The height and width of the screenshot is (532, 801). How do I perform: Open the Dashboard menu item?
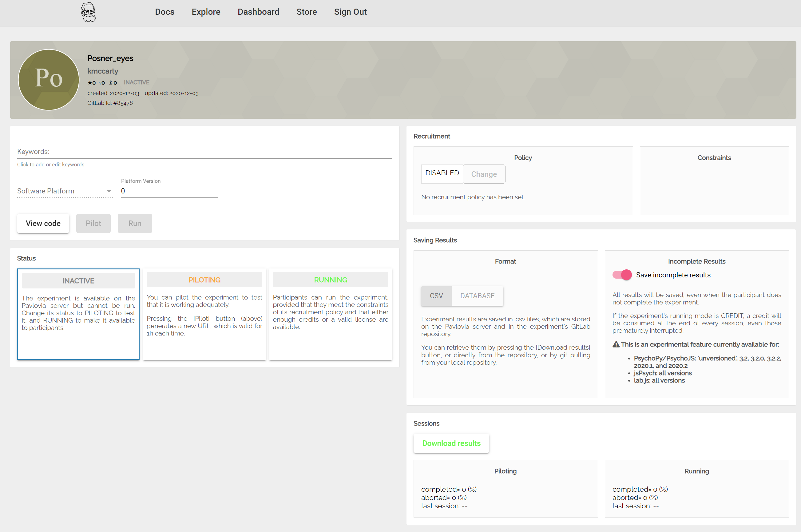pyautogui.click(x=258, y=12)
